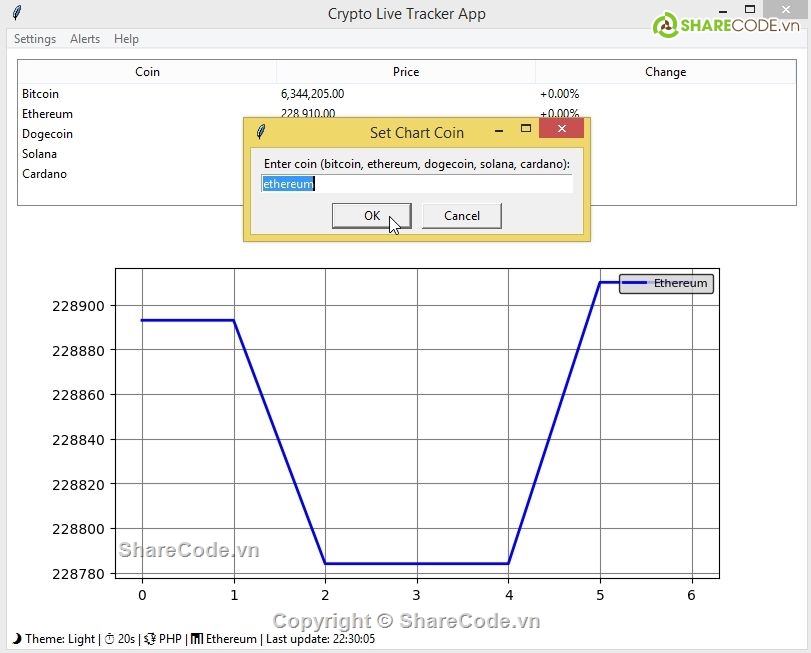Open the Help menu
The width and height of the screenshot is (811, 653).
click(x=126, y=39)
